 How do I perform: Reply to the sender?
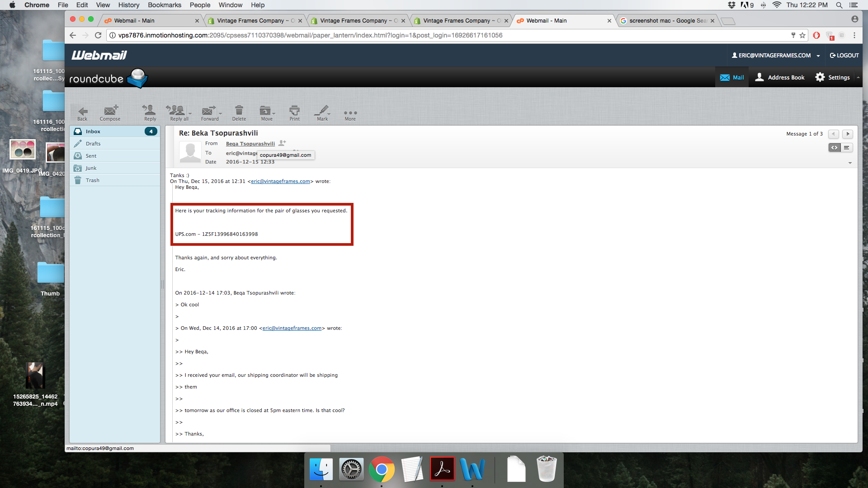(x=150, y=113)
